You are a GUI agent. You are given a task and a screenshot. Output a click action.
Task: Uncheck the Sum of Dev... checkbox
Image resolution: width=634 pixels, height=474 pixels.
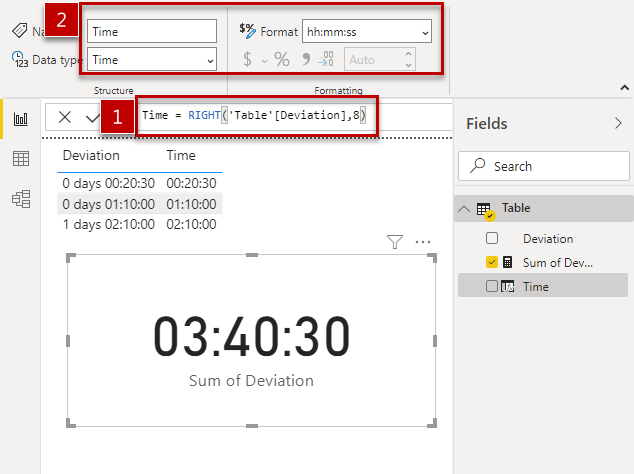(492, 262)
